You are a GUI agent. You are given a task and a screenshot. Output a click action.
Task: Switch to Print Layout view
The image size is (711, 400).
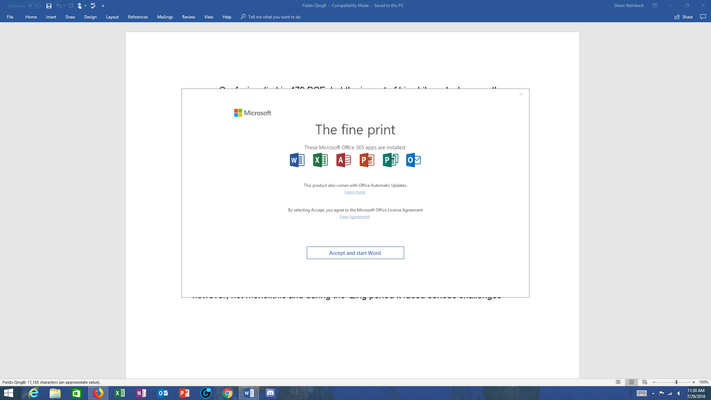[x=631, y=382]
